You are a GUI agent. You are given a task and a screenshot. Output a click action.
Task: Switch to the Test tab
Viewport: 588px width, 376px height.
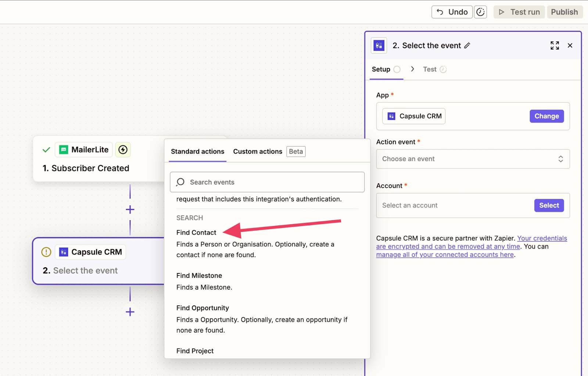[x=435, y=69]
